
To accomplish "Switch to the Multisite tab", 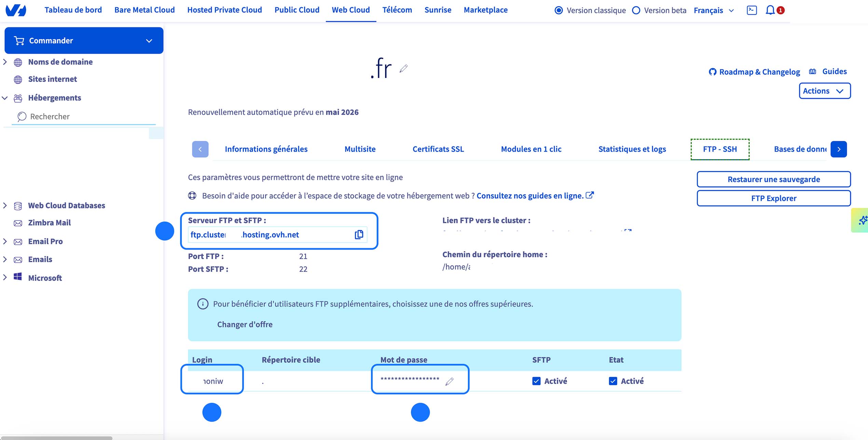I will pyautogui.click(x=360, y=149).
